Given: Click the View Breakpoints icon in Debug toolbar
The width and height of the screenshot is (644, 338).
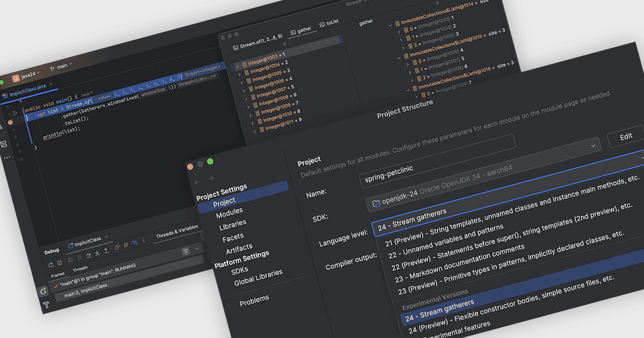Looking at the screenshot, I should click(116, 247).
